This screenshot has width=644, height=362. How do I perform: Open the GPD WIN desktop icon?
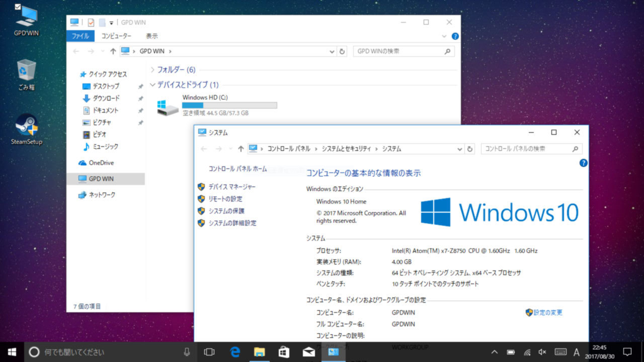tap(26, 20)
